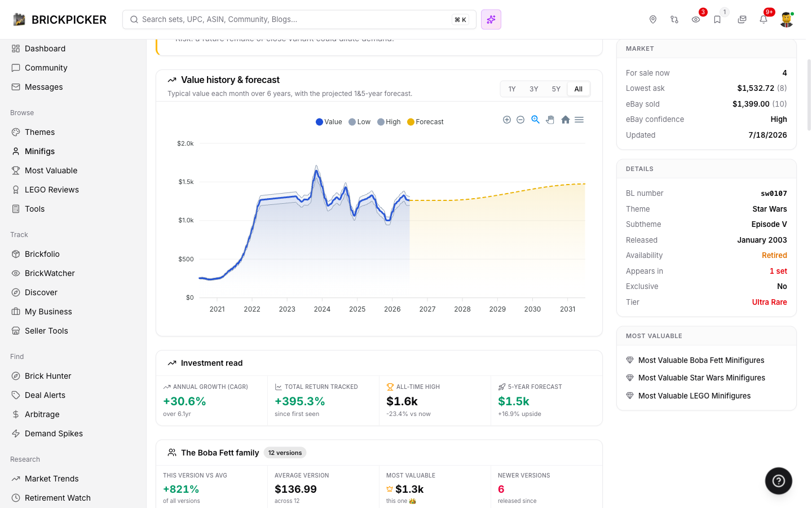Open the help question mark bubble
812x508 pixels.
pyautogui.click(x=779, y=481)
